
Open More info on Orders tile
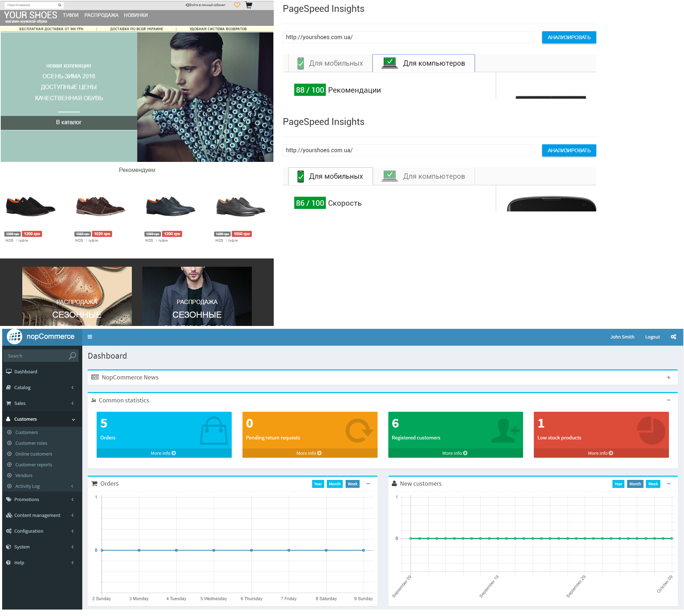[164, 453]
